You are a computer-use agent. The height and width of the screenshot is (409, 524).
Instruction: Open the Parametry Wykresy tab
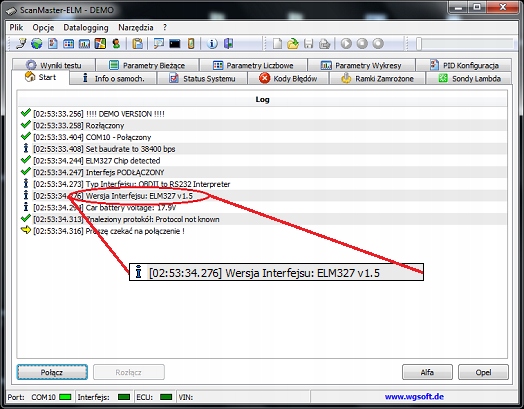click(361, 65)
